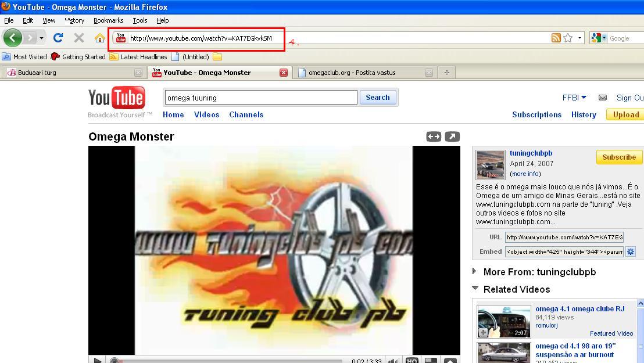Open 'omega cd 4.1 98 aro 19' video link
Image resolution: width=644 pixels, height=363 pixels.
click(575, 350)
